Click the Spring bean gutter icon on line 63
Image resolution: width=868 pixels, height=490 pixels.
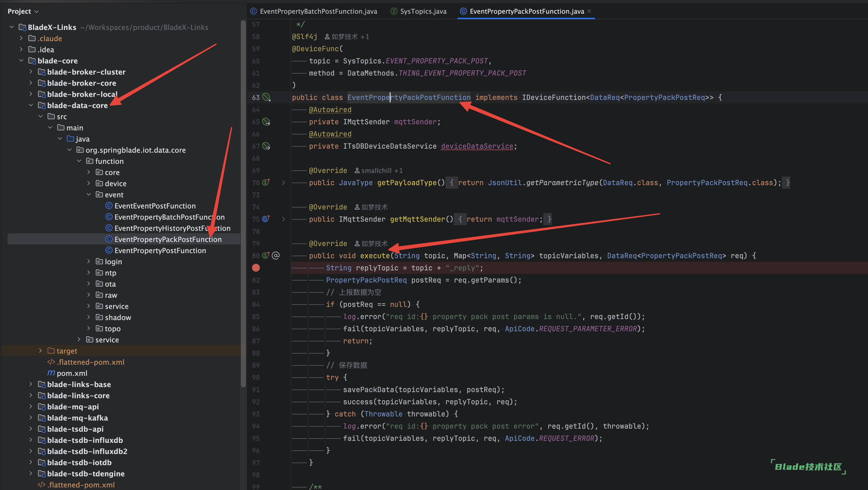pyautogui.click(x=266, y=97)
